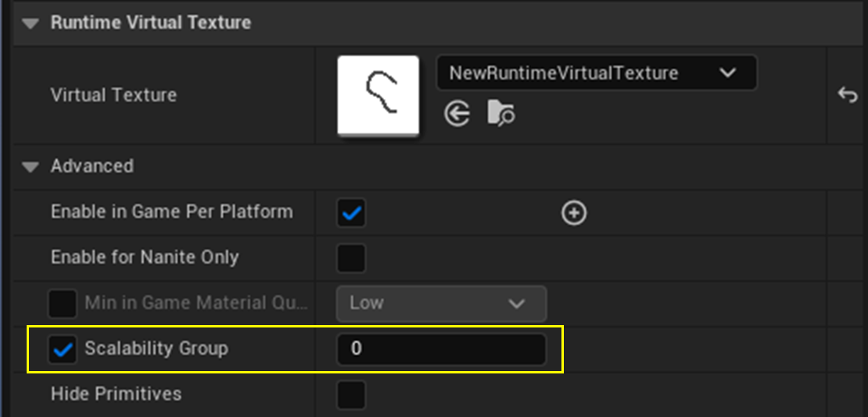Image resolution: width=868 pixels, height=417 pixels.
Task: Open the Low material quality dropdown
Action: [x=441, y=303]
